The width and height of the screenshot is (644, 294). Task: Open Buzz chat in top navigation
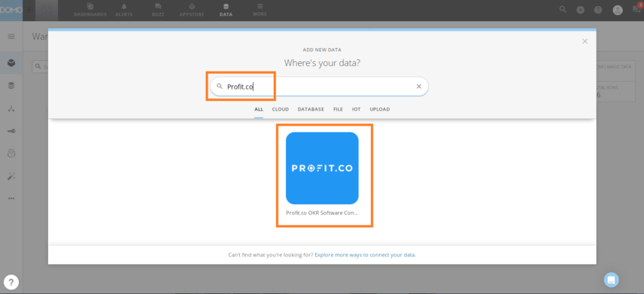tap(158, 10)
